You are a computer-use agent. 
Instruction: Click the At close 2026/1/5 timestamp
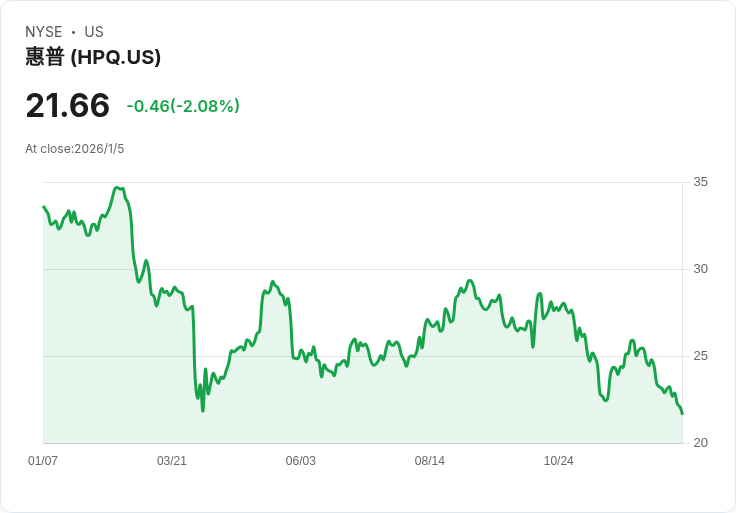[75, 149]
